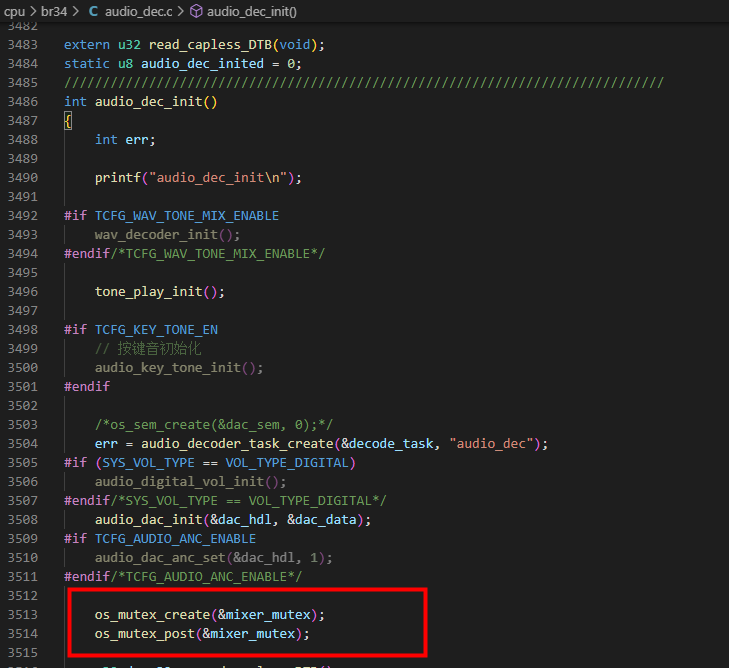This screenshot has width=729, height=668.
Task: Click the #endif on line 3501
Action: click(x=87, y=387)
